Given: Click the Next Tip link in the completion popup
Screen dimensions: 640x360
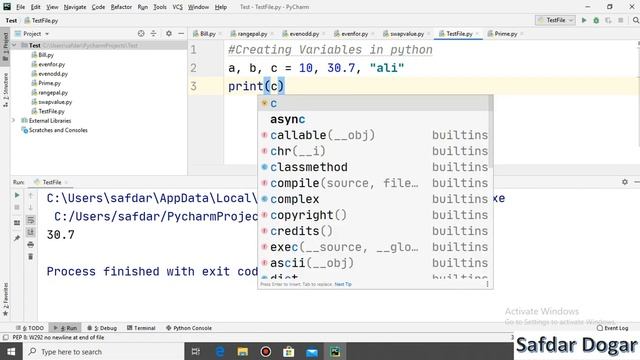Looking at the screenshot, I should click(343, 284).
